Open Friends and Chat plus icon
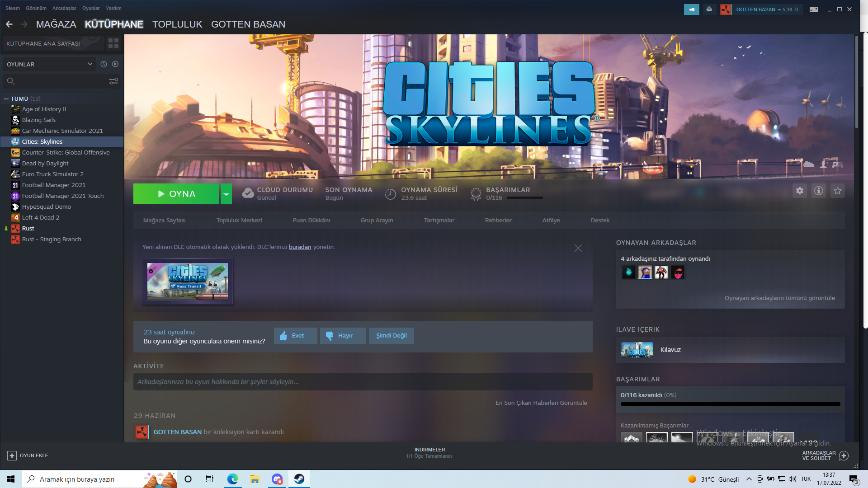 click(844, 455)
